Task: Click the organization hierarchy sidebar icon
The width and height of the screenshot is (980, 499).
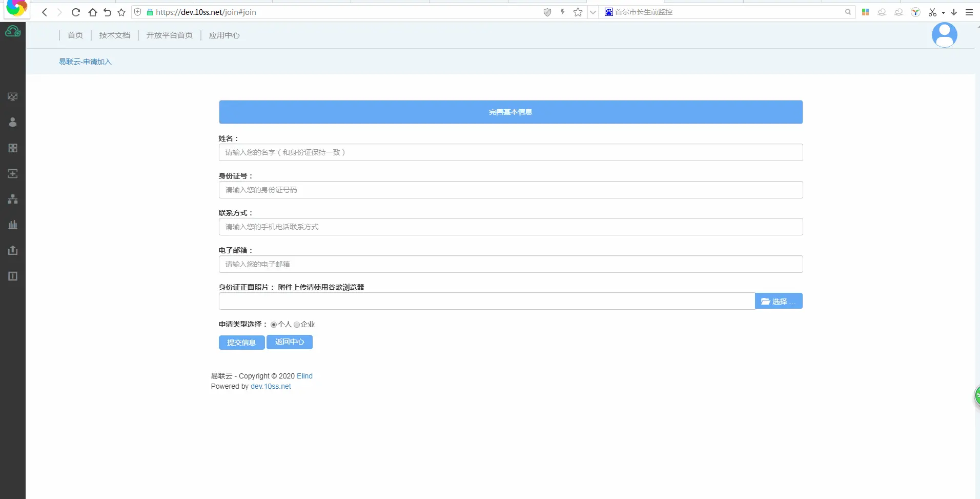Action: pos(13,199)
